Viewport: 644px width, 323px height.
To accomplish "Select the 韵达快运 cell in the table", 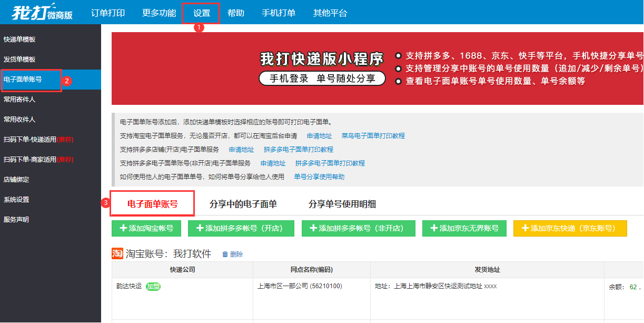I will (x=183, y=299).
